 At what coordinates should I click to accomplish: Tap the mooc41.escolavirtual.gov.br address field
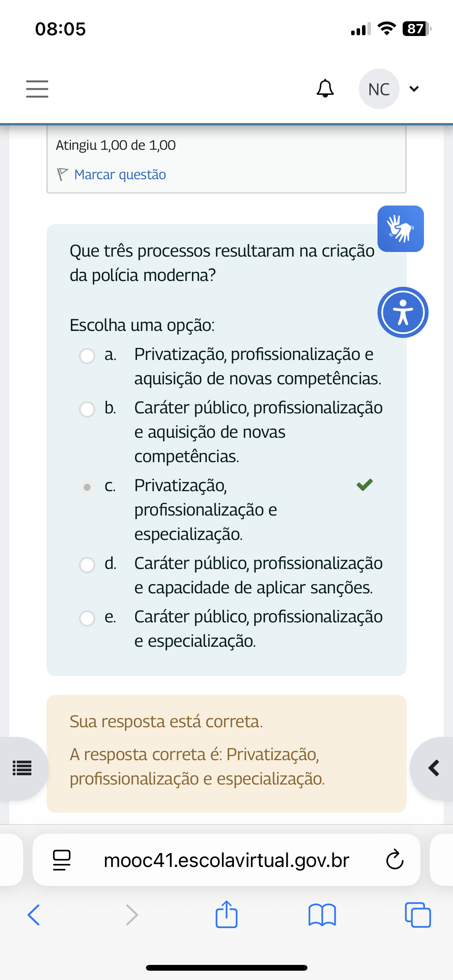[x=226, y=860]
